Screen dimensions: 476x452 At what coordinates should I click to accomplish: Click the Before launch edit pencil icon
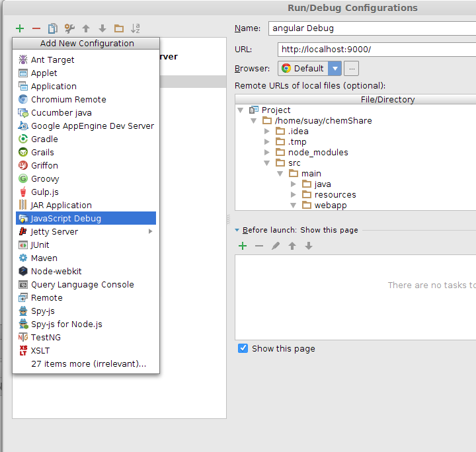276,246
